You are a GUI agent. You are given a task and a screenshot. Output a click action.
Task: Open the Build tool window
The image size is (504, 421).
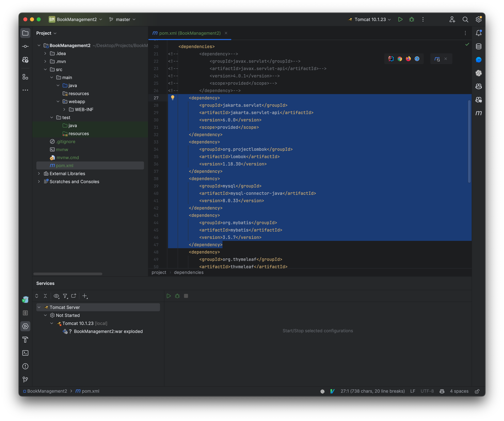coord(25,340)
